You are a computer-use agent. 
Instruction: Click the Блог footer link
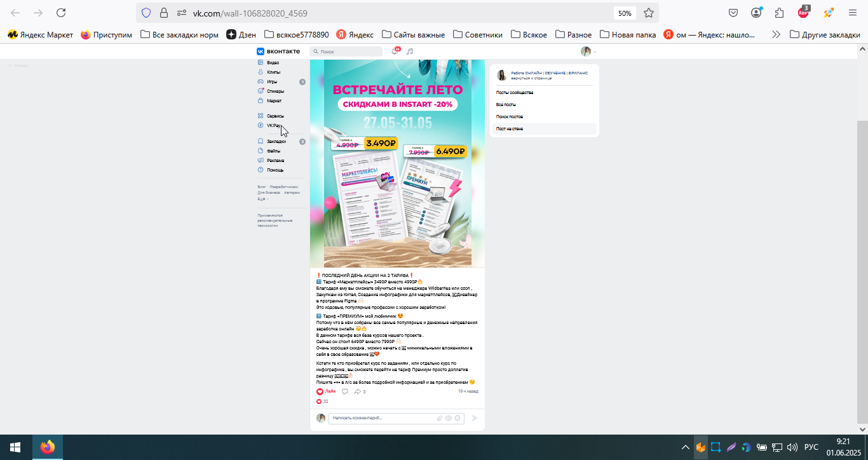[x=262, y=187]
